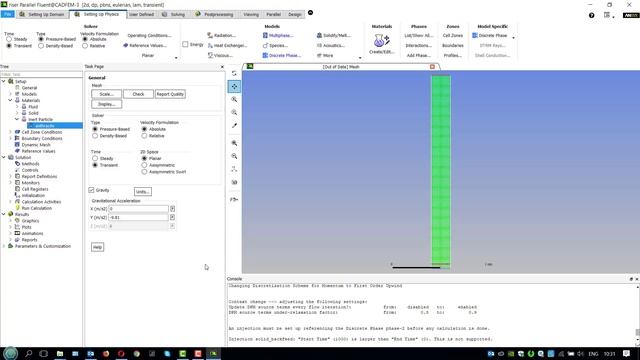Switch to Setting Up Domain tab
Screen dimensions: 640x360
(x=42, y=14)
